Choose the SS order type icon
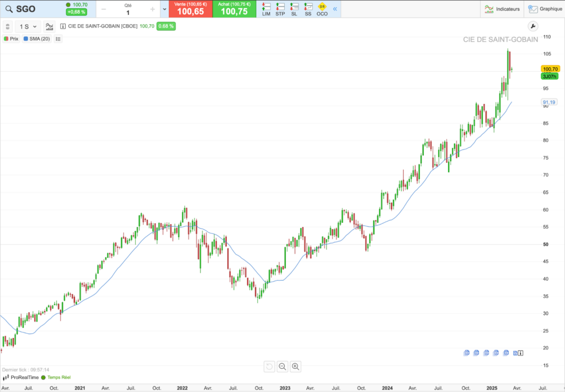The height and width of the screenshot is (392, 565). (x=308, y=9)
